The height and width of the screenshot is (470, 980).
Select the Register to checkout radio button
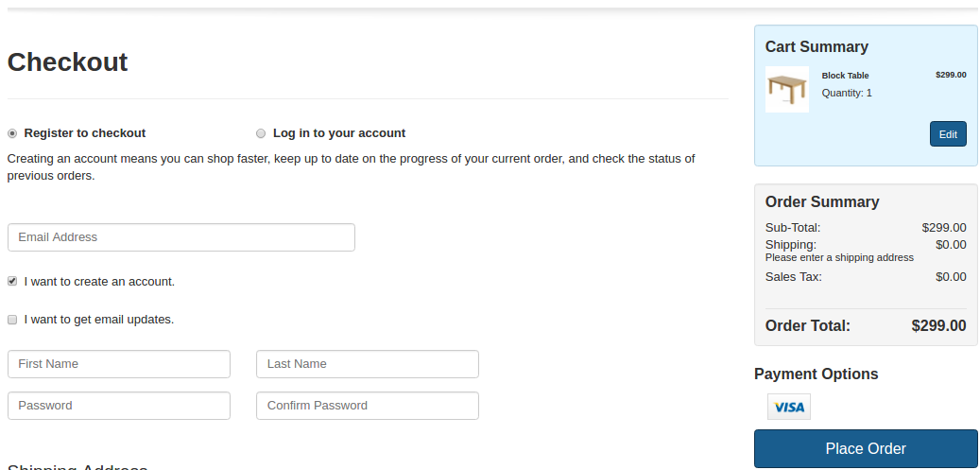[12, 133]
